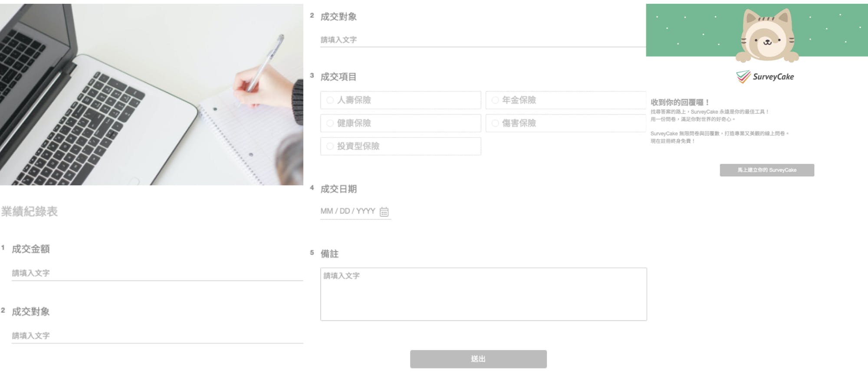Focus the 成交金額 text field

tap(157, 273)
